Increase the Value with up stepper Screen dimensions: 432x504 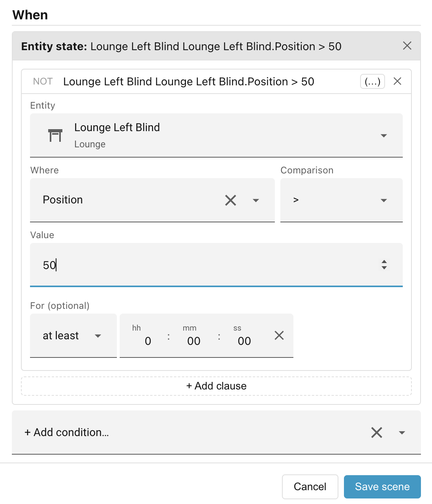(x=384, y=261)
